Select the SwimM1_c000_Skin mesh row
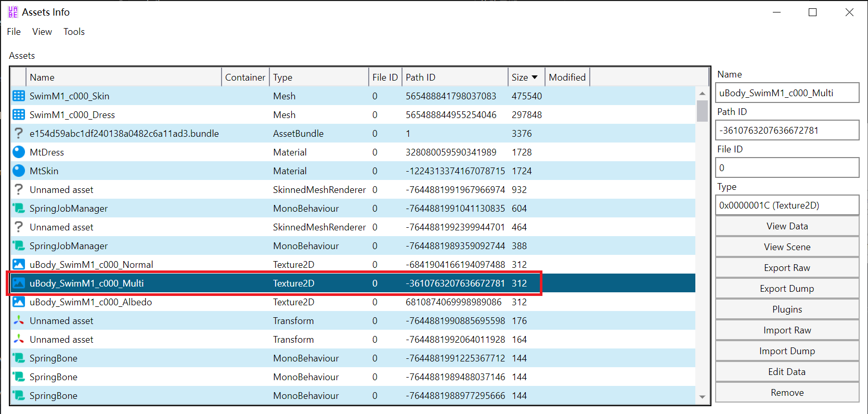This screenshot has height=414, width=868. coord(353,96)
